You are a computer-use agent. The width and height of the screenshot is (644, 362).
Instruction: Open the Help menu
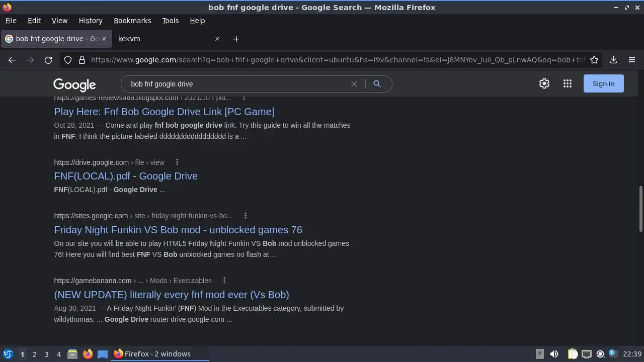tap(197, 21)
